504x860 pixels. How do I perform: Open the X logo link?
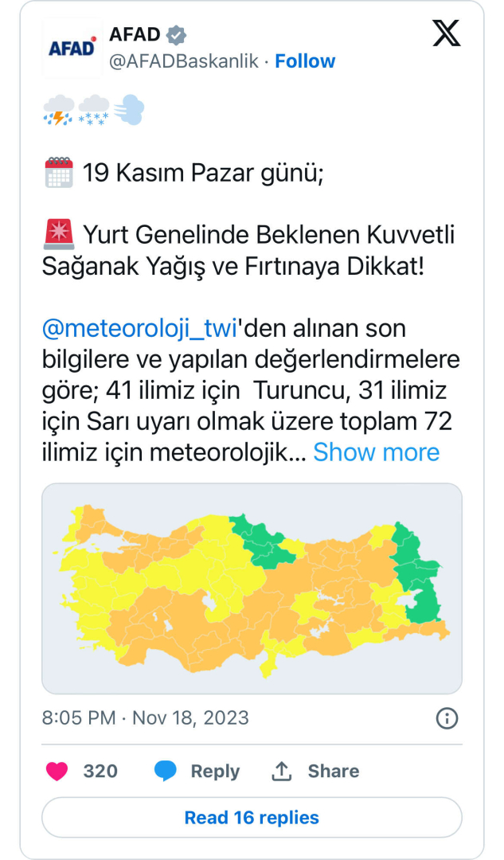(446, 34)
